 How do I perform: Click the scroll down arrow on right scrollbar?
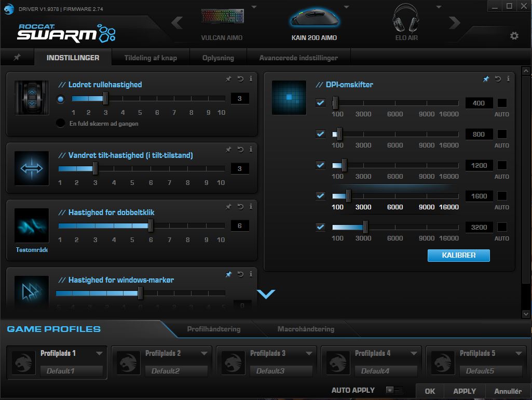click(x=526, y=314)
